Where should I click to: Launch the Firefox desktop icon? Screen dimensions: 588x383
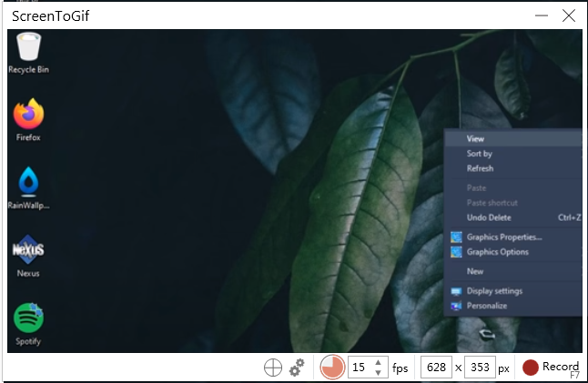(x=28, y=120)
